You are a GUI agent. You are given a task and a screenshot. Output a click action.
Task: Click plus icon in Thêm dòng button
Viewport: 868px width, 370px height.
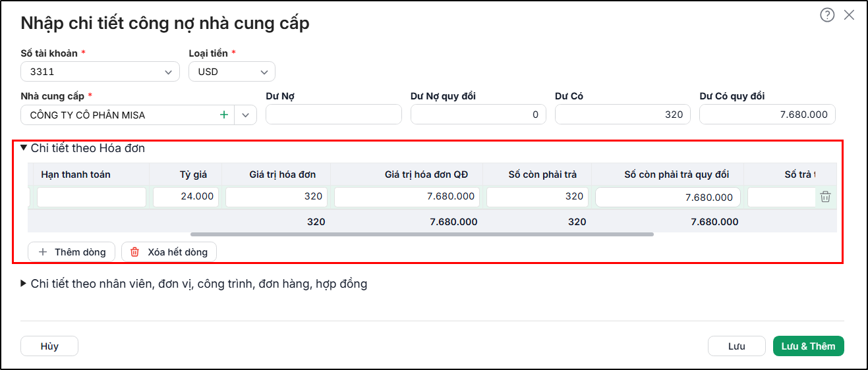pyautogui.click(x=43, y=251)
